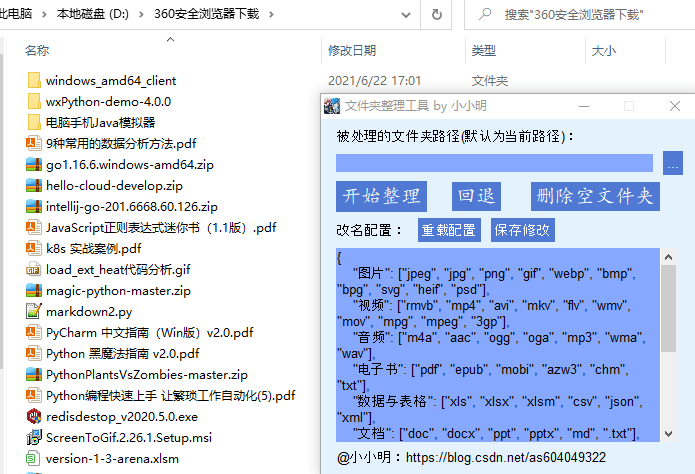695x474 pixels.
Task: Click the 电脑手机Java模拟器 folder icon
Action: click(x=34, y=122)
